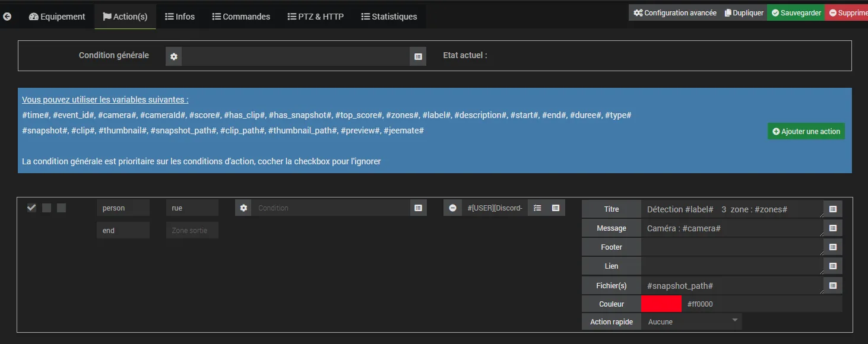This screenshot has width=868, height=344.
Task: Click the #ff0000 color value field
Action: (x=762, y=304)
